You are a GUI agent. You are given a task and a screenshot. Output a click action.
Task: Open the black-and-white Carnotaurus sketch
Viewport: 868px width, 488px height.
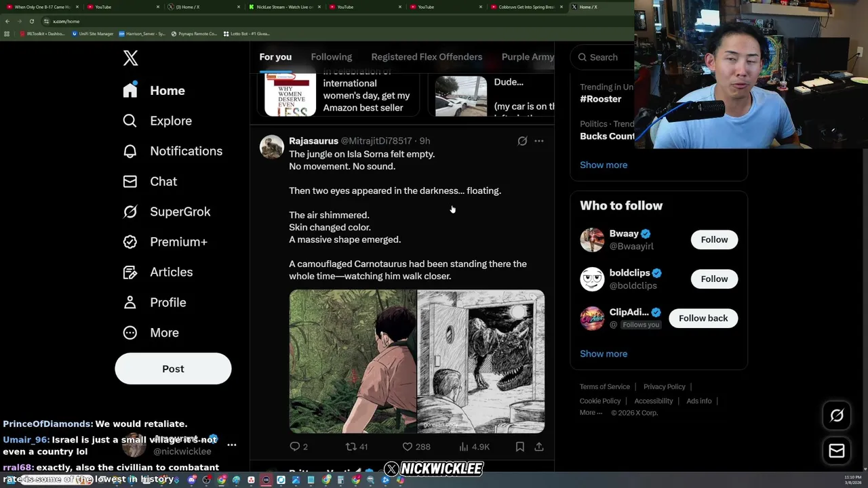(x=481, y=361)
